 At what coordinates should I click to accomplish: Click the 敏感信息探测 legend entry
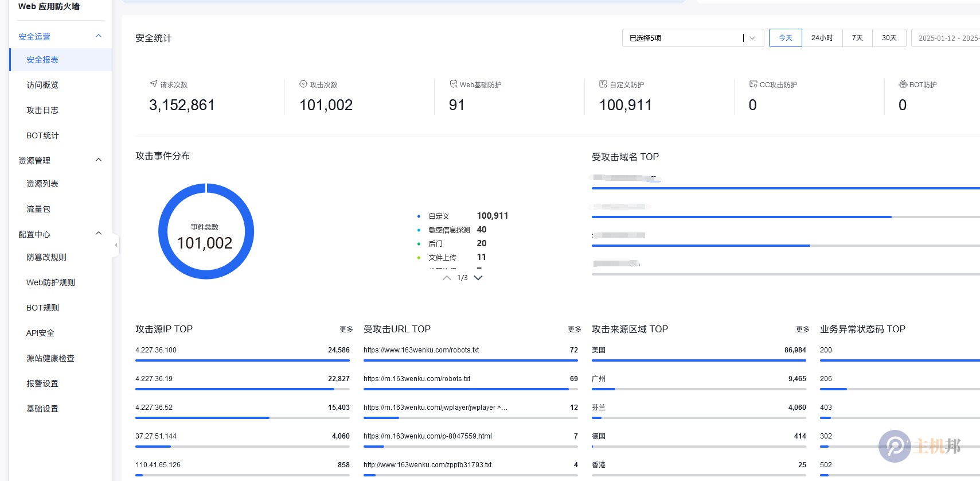[452, 230]
